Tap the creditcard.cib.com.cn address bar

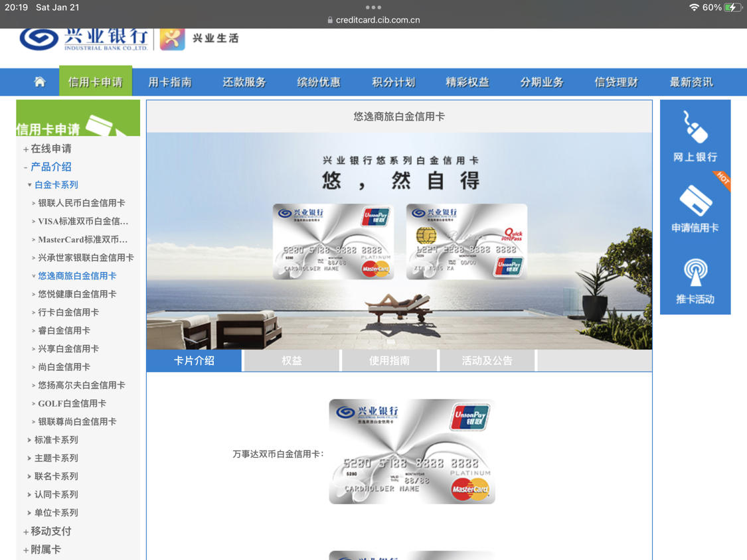pyautogui.click(x=373, y=20)
